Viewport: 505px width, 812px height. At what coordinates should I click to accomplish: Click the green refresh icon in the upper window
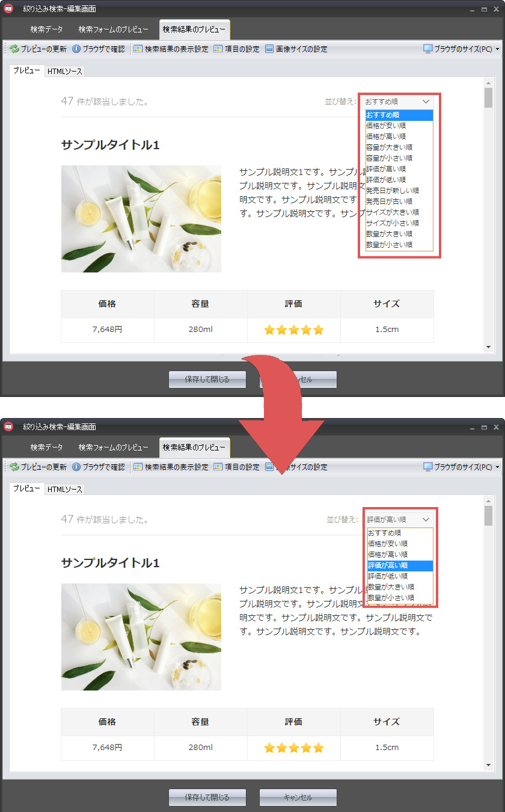coord(14,49)
